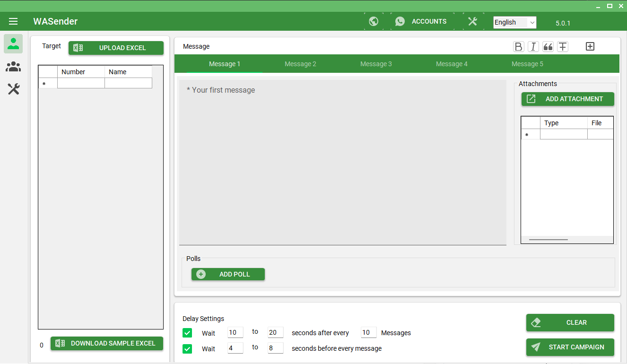This screenshot has height=364, width=627.
Task: Toggle the wait before every message checkbox
Action: click(187, 349)
